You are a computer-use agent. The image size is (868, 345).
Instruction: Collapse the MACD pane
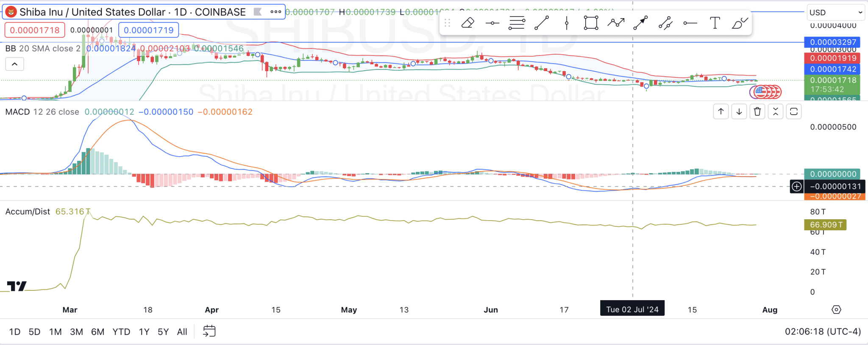point(776,112)
